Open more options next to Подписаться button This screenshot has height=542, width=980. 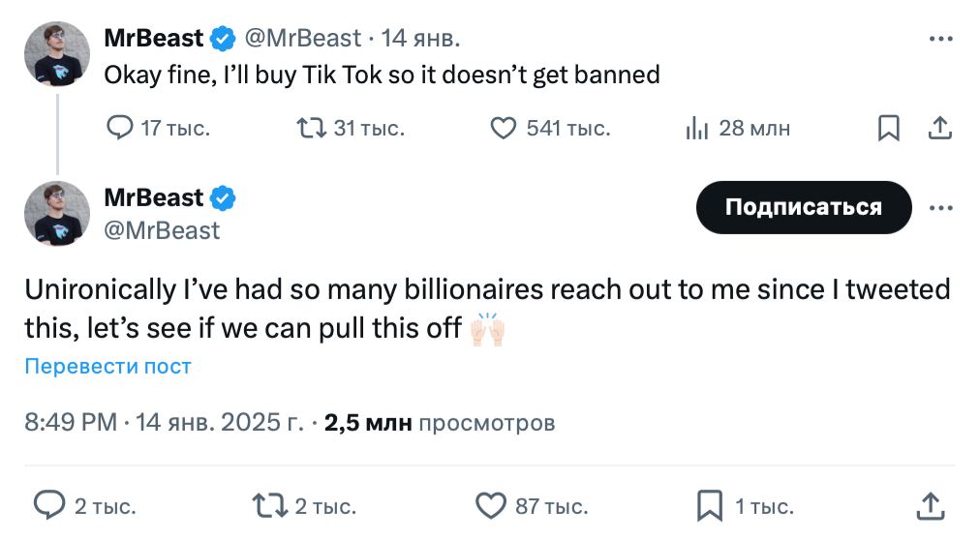click(940, 208)
